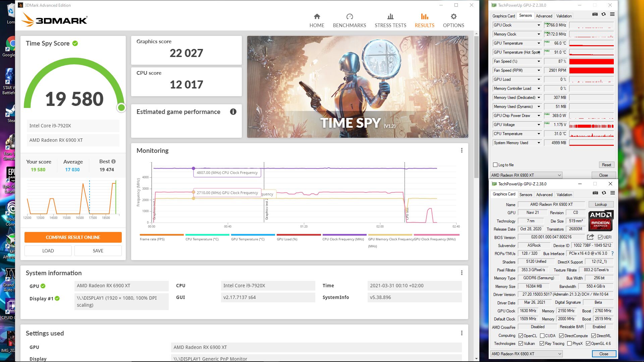Click the SAVE button
The width and height of the screenshot is (644, 362).
pyautogui.click(x=98, y=251)
